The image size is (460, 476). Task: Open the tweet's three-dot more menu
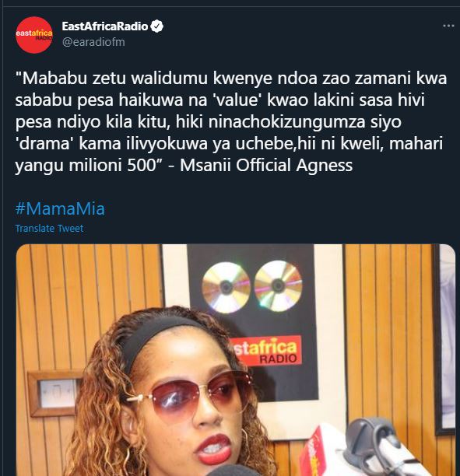point(448,26)
